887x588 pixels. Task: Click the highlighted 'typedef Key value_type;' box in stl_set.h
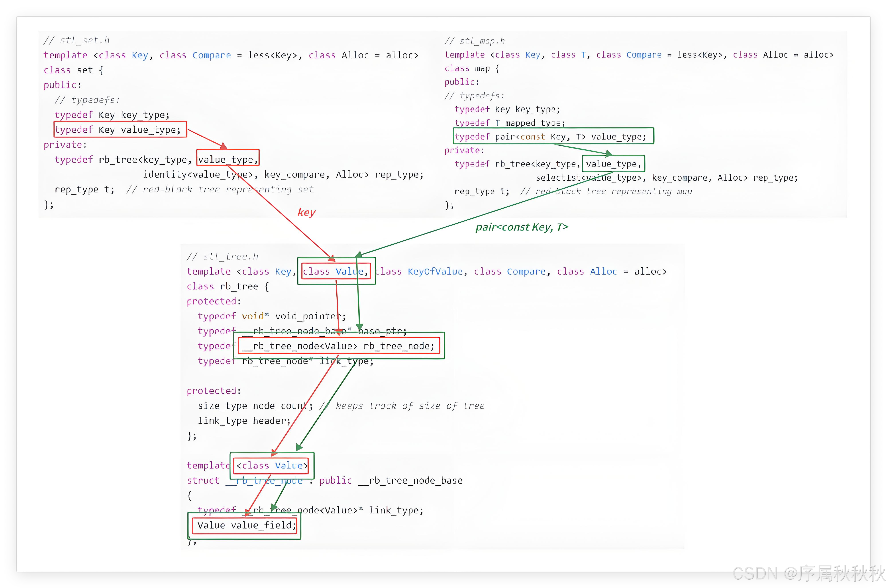click(x=119, y=129)
